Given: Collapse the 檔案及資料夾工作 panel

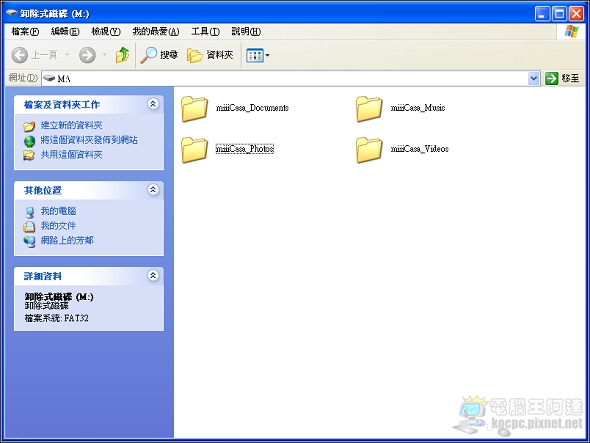Looking at the screenshot, I should coord(153,104).
